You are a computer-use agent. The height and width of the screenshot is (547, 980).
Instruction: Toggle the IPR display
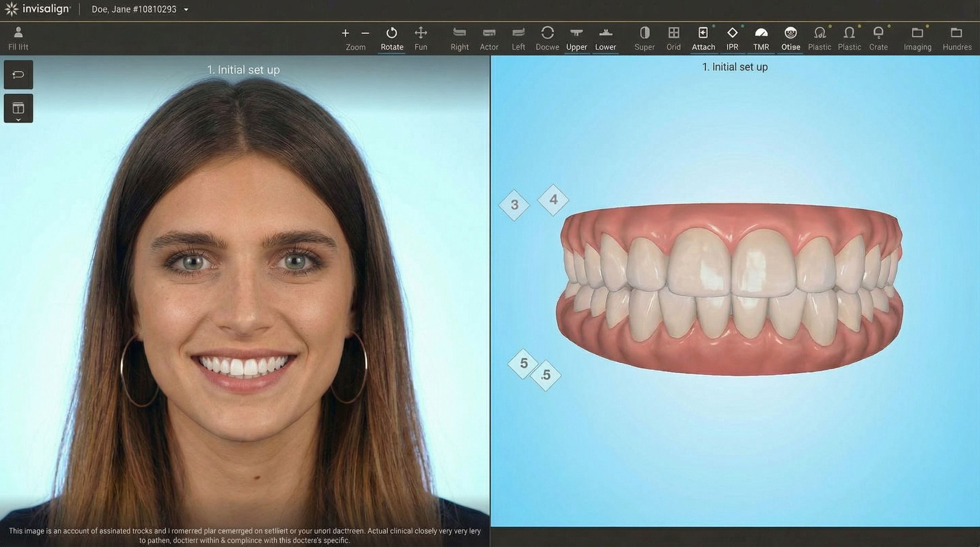732,33
